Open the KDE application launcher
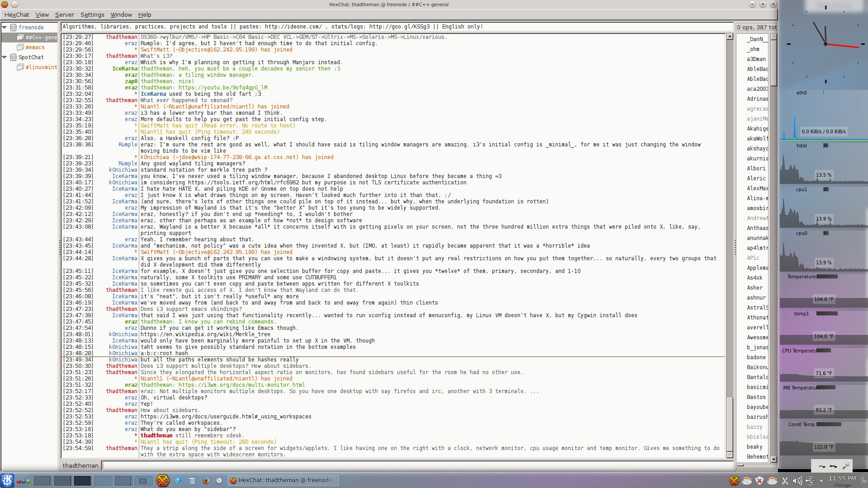This screenshot has height=488, width=868. 7,480
